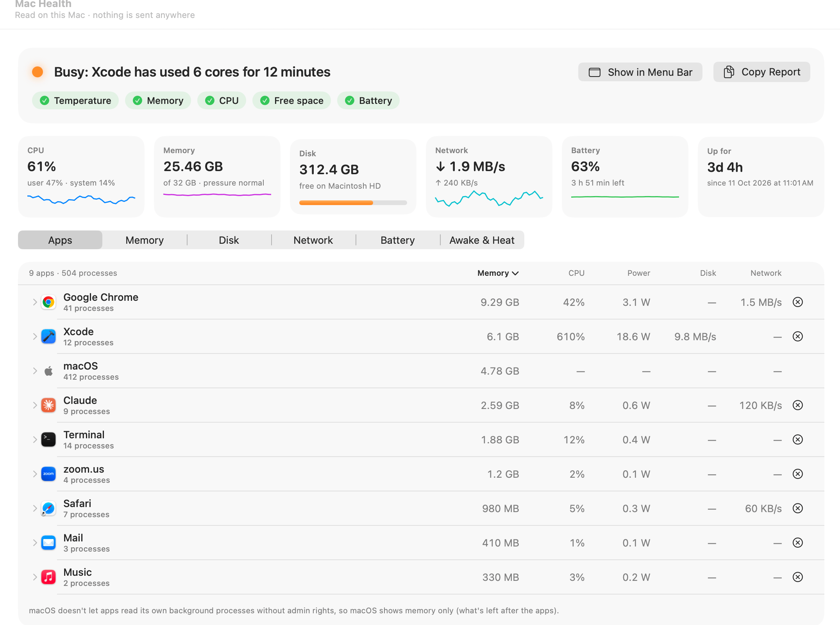Viewport: 840px width, 625px height.
Task: Open the Up for 3d 4h card
Action: click(x=761, y=177)
